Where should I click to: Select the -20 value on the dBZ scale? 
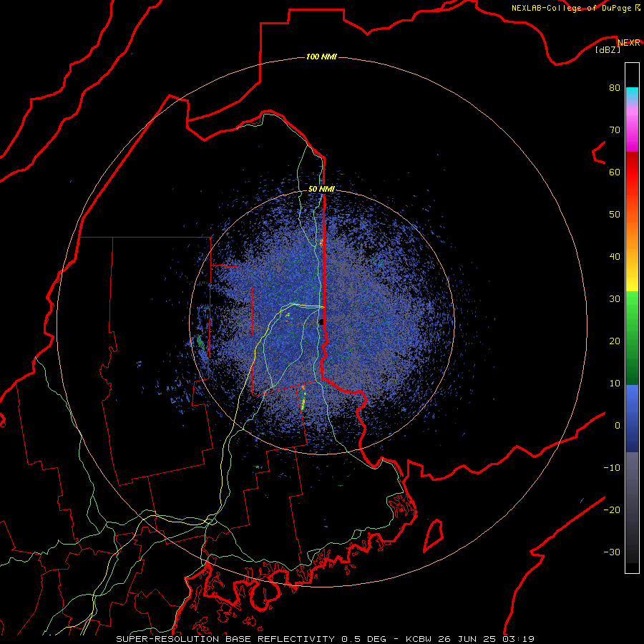tap(612, 509)
